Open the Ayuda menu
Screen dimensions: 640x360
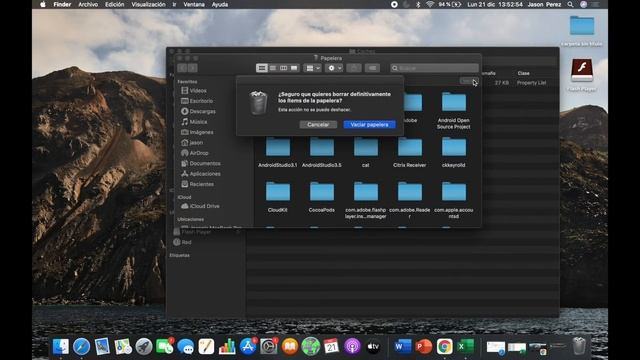pos(220,4)
